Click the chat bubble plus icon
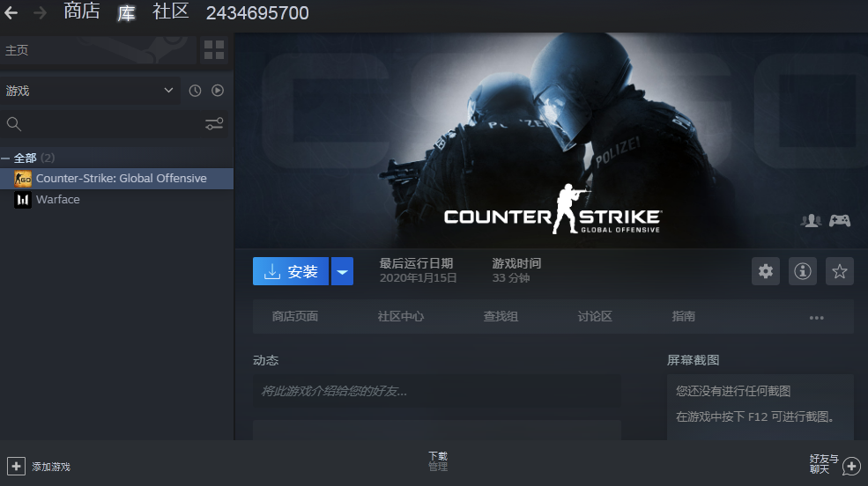The height and width of the screenshot is (486, 868). pyautogui.click(x=852, y=466)
